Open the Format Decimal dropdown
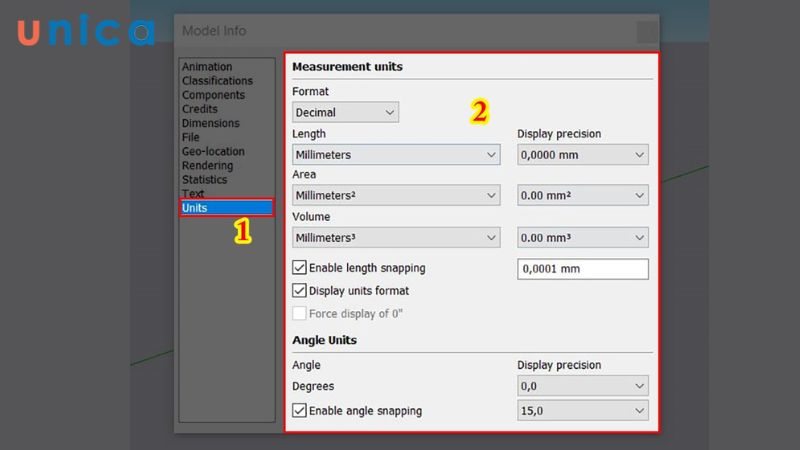 click(x=345, y=113)
